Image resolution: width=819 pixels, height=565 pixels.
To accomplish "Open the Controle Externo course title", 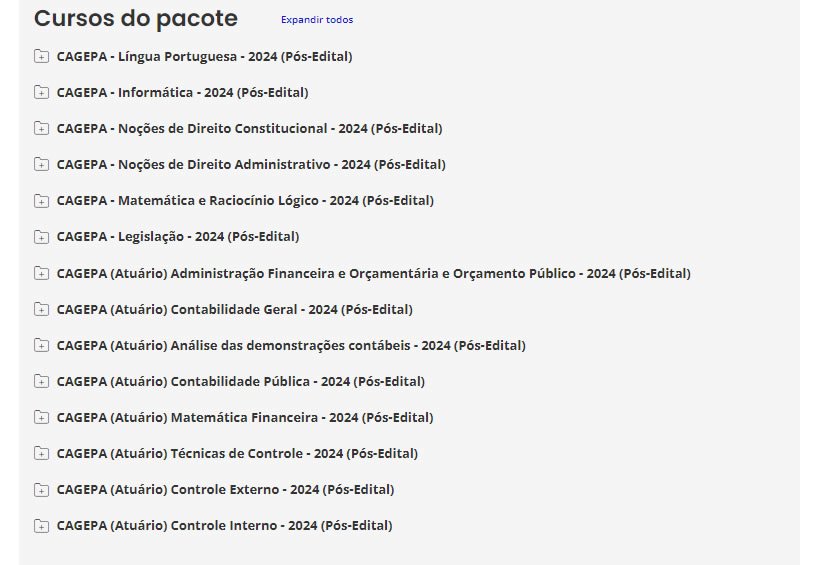I will 225,490.
